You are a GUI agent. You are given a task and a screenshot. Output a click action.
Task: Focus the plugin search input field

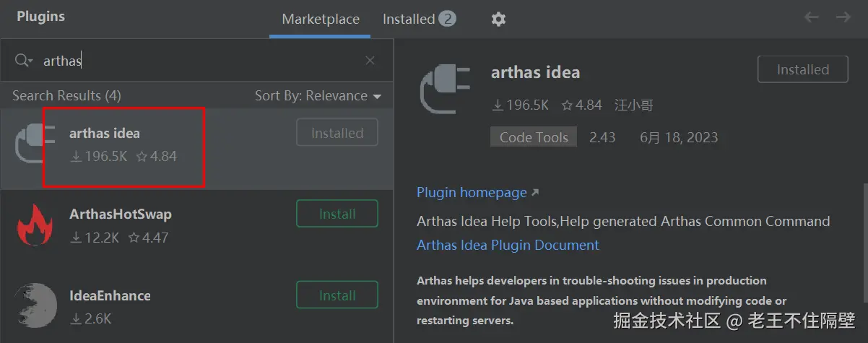tap(195, 61)
